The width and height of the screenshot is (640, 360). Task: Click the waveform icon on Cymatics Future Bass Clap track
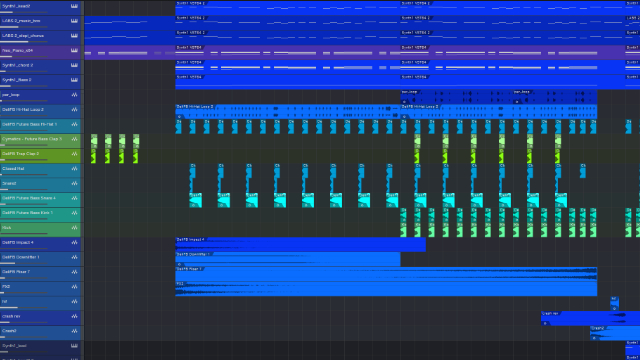tap(74, 139)
